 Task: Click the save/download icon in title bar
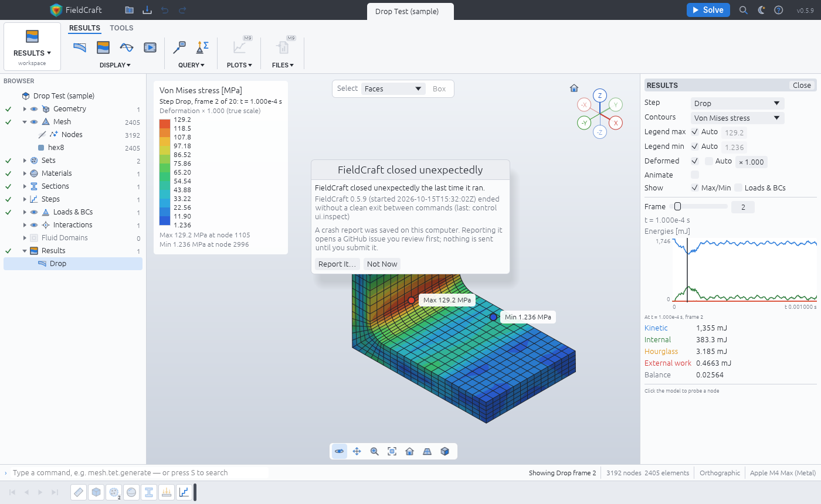tap(147, 10)
